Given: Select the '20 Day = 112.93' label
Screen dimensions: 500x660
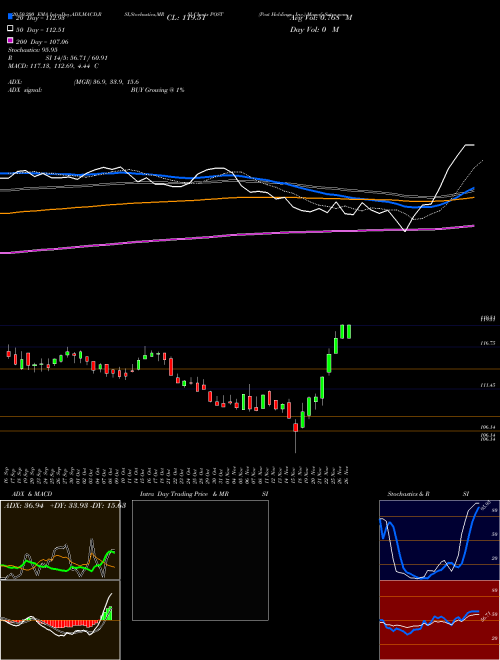Looking at the screenshot, I should [x=40, y=18].
